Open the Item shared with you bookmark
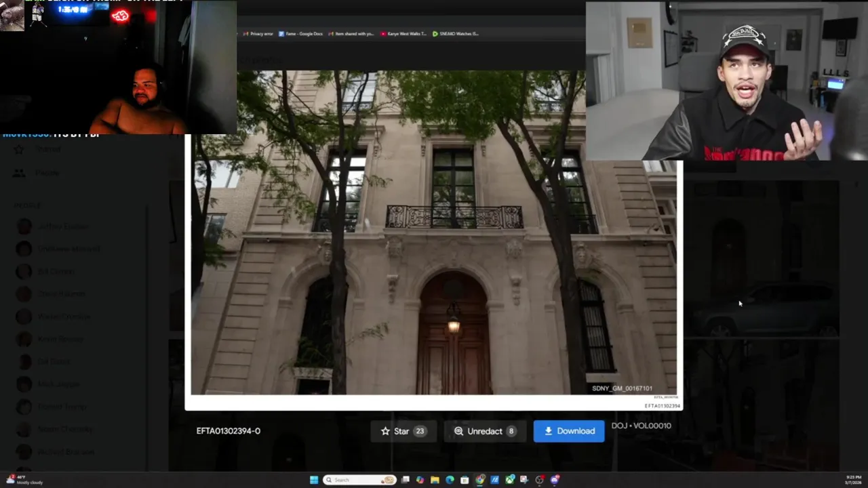Image resolution: width=868 pixels, height=488 pixels. click(x=351, y=33)
